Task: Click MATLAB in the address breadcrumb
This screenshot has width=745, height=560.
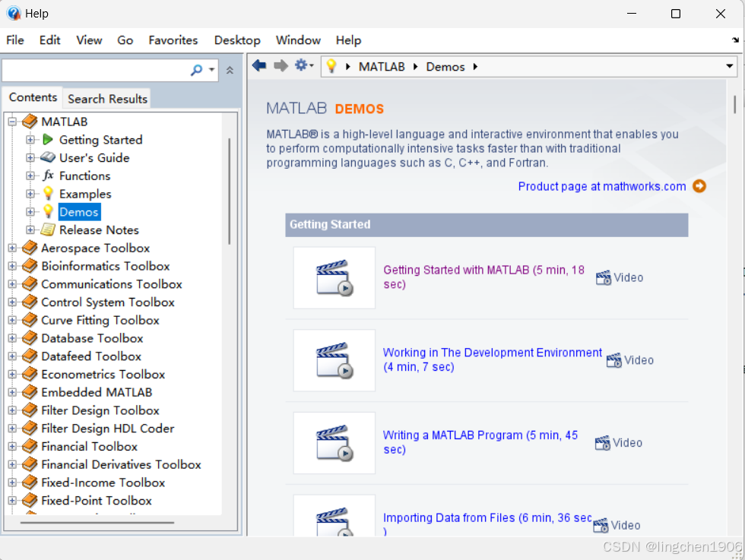Action: point(382,67)
